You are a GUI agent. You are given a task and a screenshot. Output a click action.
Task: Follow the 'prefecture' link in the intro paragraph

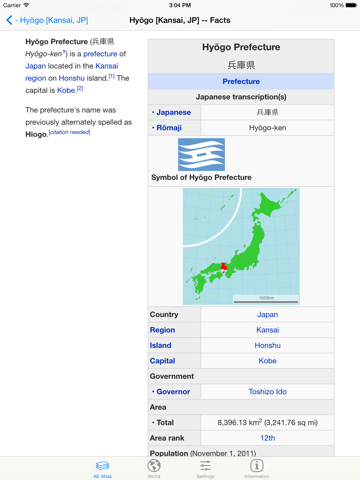click(x=100, y=54)
